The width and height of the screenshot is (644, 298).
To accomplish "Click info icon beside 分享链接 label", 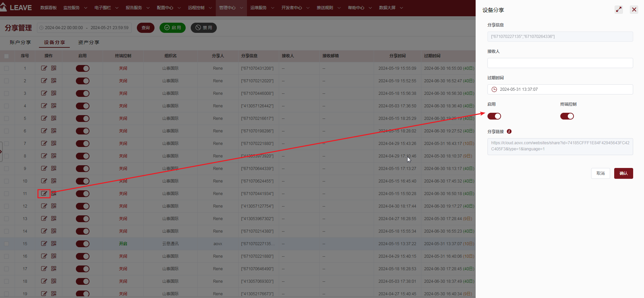I will [x=509, y=131].
